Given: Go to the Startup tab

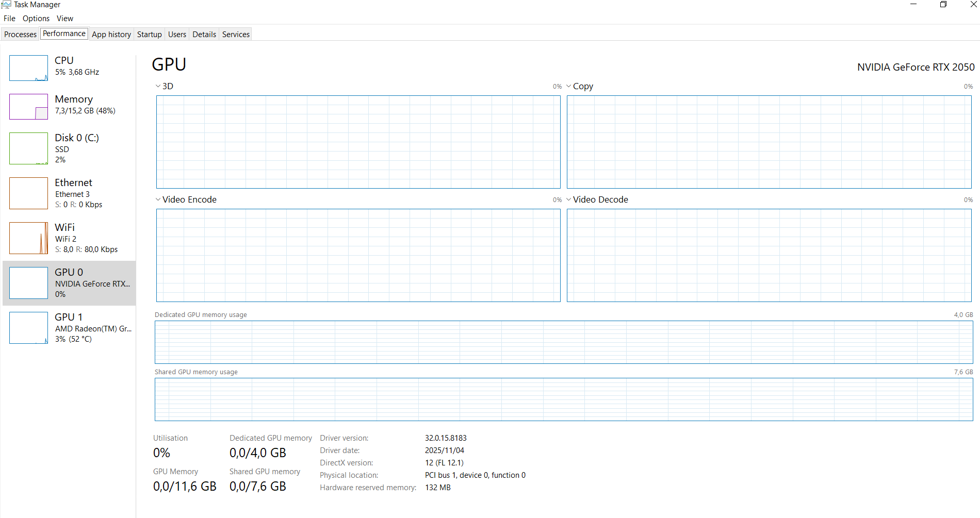Looking at the screenshot, I should (x=150, y=35).
